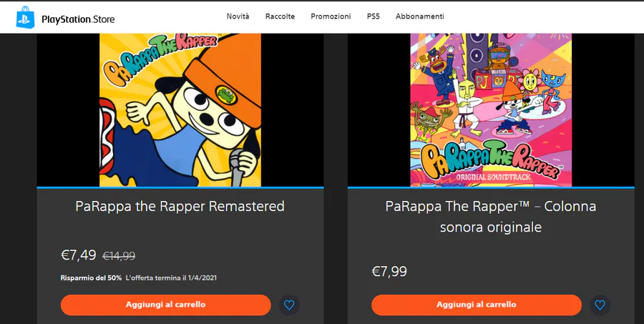Viewport: 644px width, 324px height.
Task: Click the €7,99 soundtrack price
Action: point(389,272)
